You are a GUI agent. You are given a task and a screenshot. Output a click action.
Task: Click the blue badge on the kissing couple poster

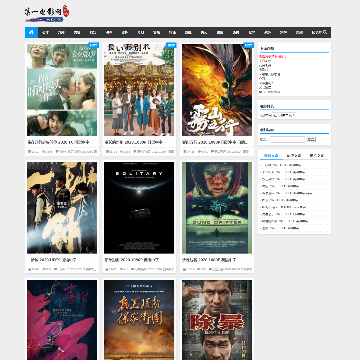tap(93, 45)
